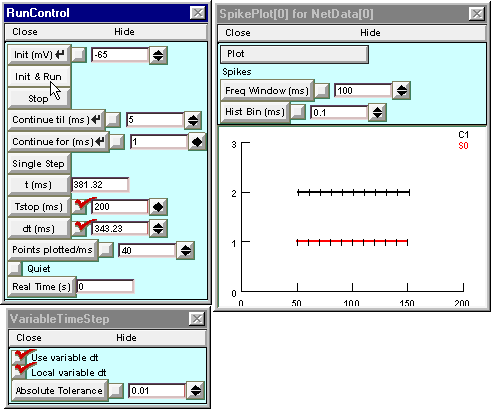Click the Init (mV) value stepper arrows
Screen dimensions: 491x409
pyautogui.click(x=158, y=55)
